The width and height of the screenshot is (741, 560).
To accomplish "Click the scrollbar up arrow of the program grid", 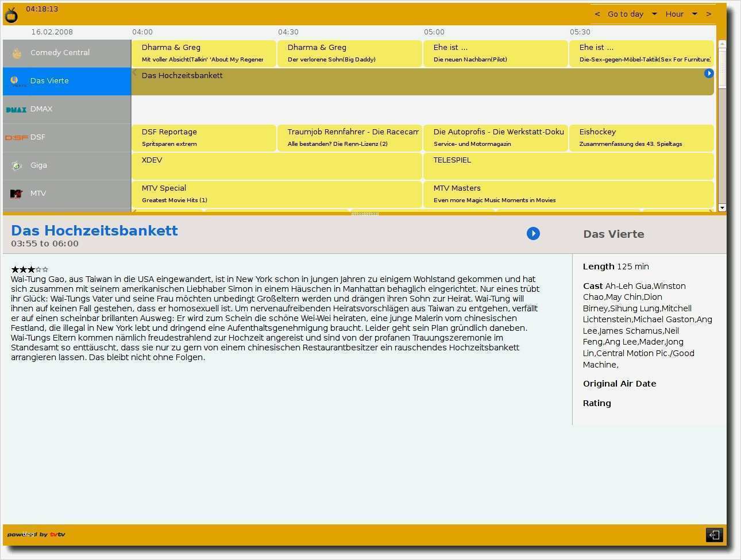I will (x=722, y=44).
